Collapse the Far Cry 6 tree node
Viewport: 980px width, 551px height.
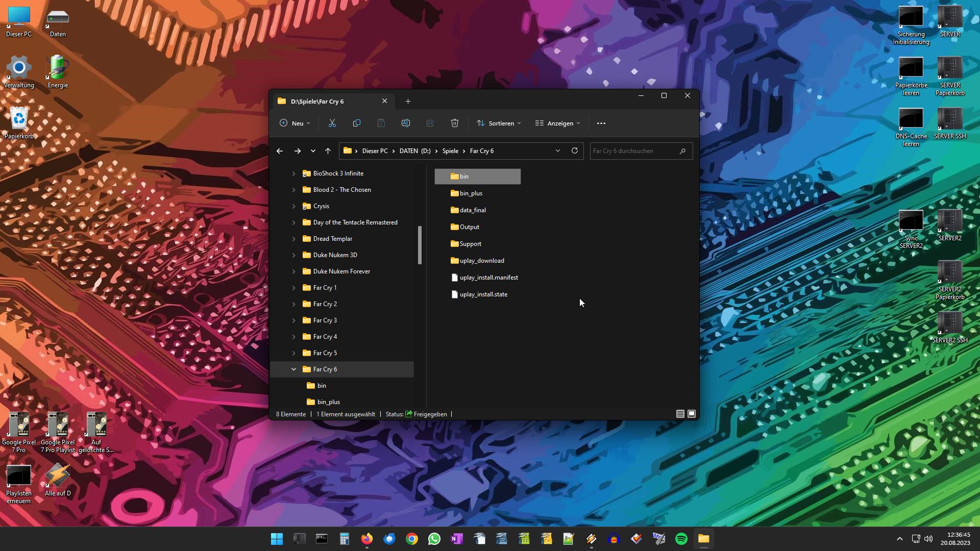pyautogui.click(x=293, y=369)
